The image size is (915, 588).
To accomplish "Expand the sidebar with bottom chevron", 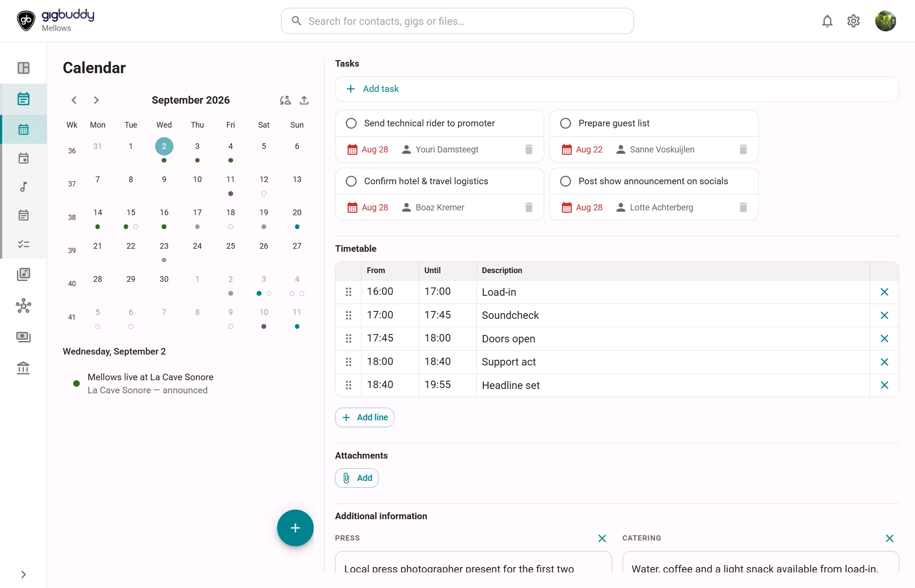I will (x=24, y=574).
